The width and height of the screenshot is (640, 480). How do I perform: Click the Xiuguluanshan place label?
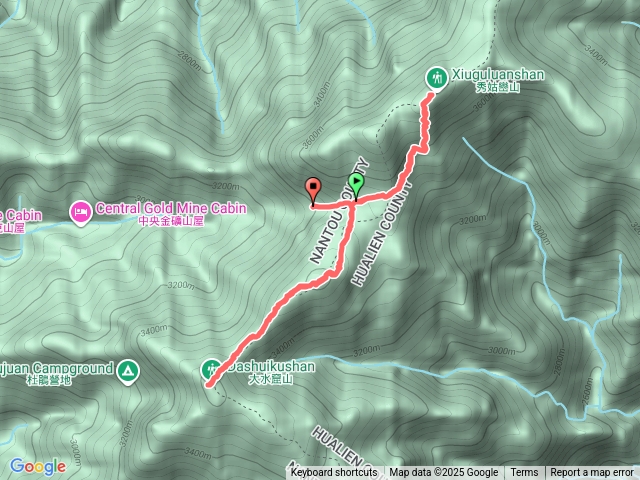tap(498, 80)
